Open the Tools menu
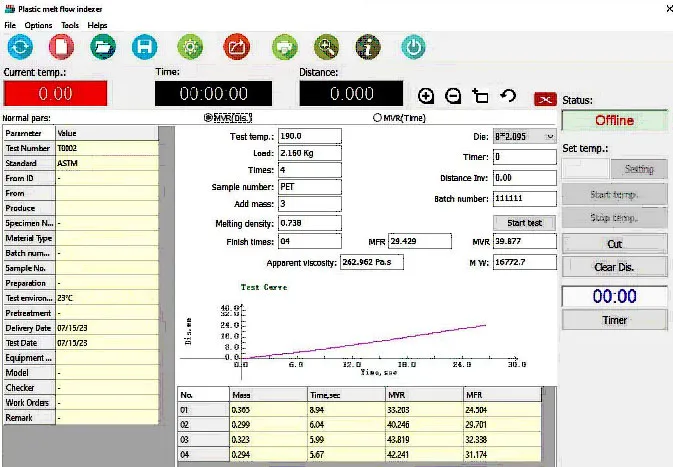 click(x=70, y=25)
